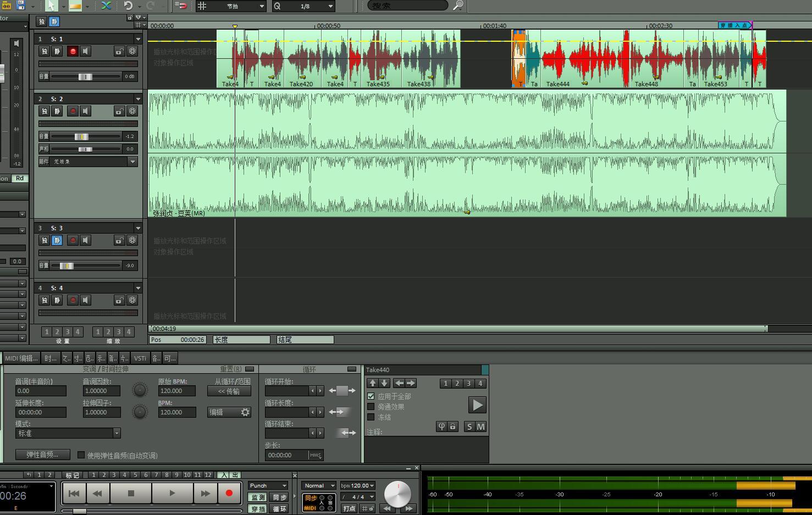Click the transport record button
The height and width of the screenshot is (515, 812).
229,493
